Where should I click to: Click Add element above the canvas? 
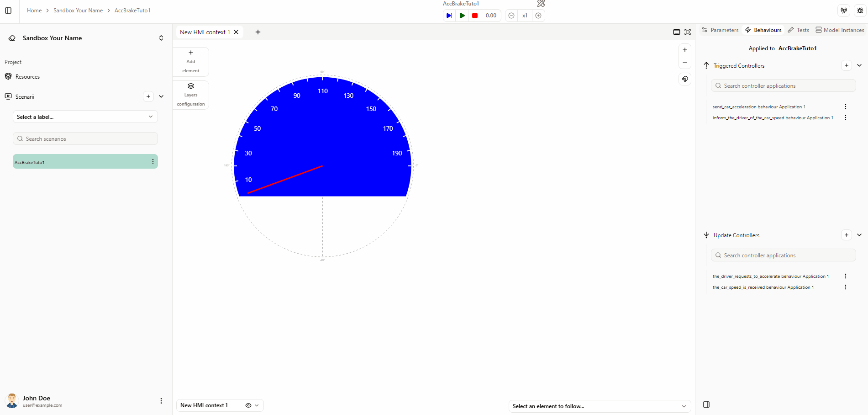click(190, 61)
